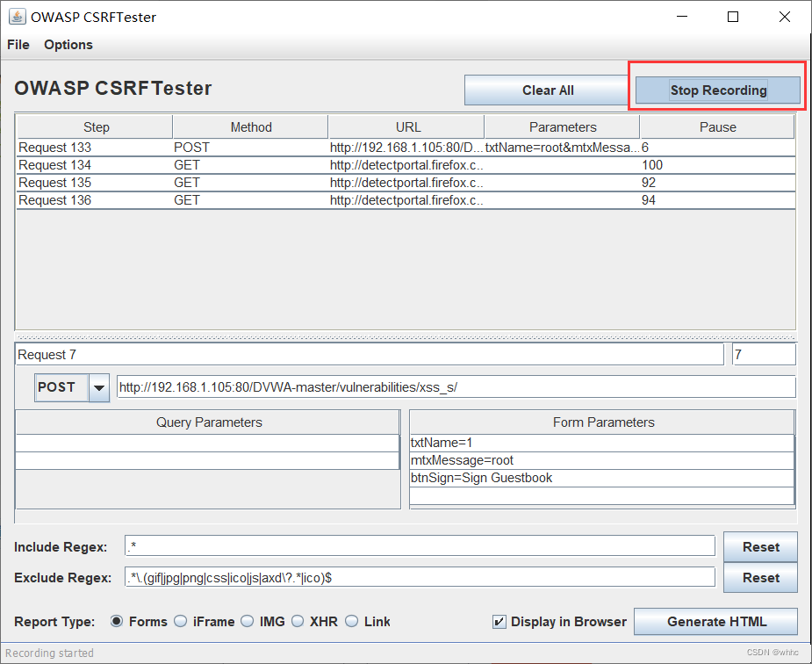Click the request URL field with xss_s
The height and width of the screenshot is (664, 812).
click(456, 387)
